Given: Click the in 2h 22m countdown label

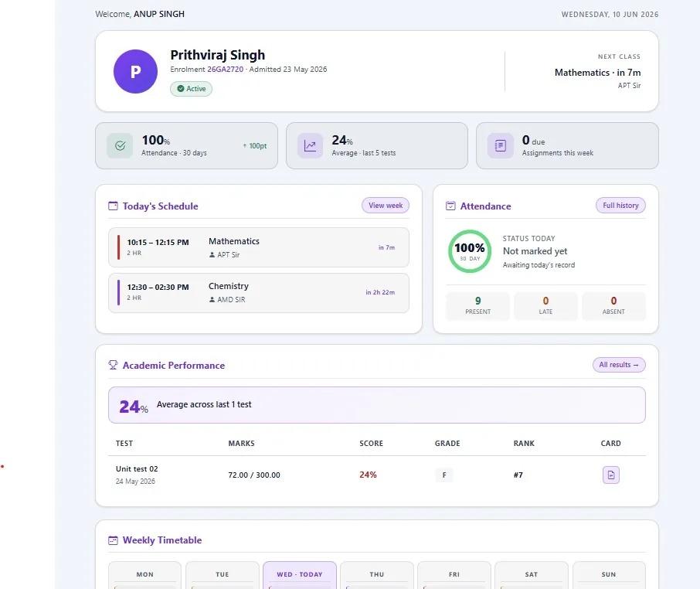Looking at the screenshot, I should point(380,292).
